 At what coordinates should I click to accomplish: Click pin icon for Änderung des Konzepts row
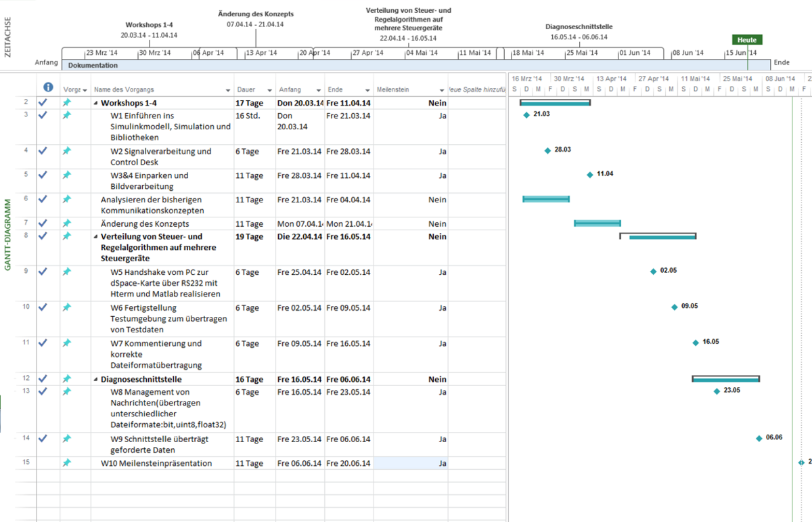66,223
